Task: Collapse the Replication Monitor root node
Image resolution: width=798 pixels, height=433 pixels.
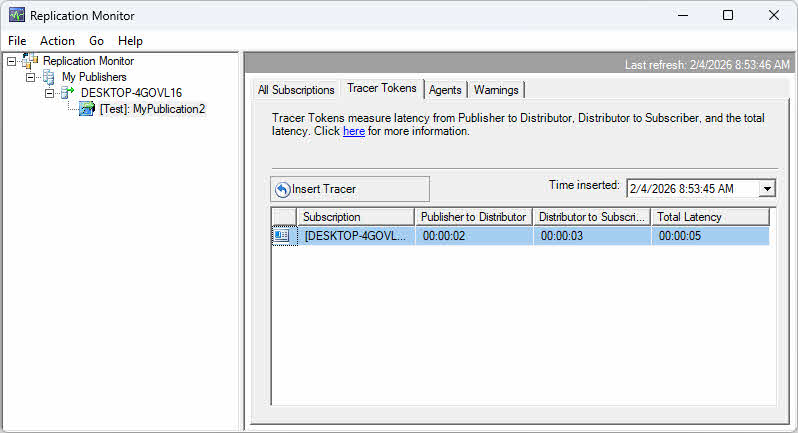Action: pyautogui.click(x=11, y=62)
